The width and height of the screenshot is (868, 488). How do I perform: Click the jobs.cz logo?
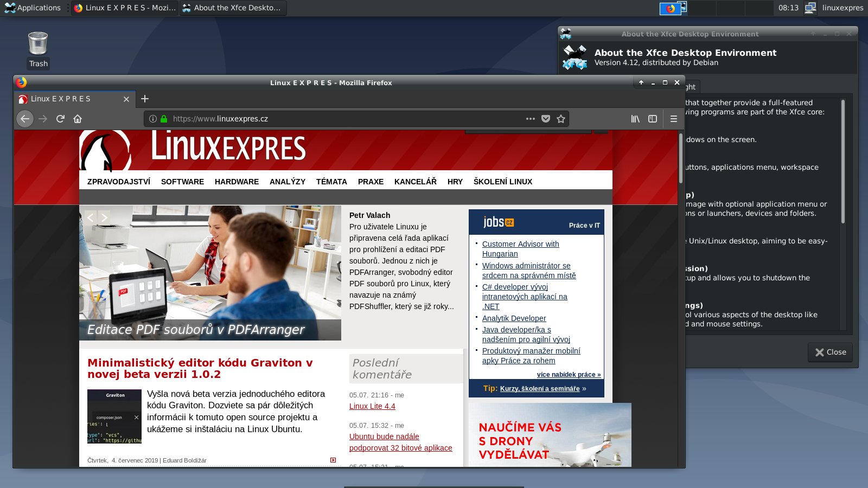point(498,222)
